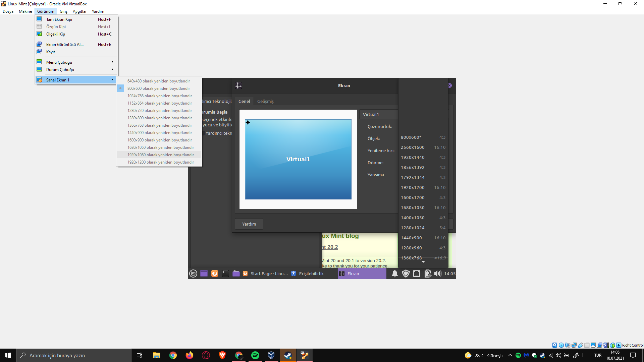Pick 1920x1200 from resolution dropdown list
The height and width of the screenshot is (362, 644).
(413, 188)
